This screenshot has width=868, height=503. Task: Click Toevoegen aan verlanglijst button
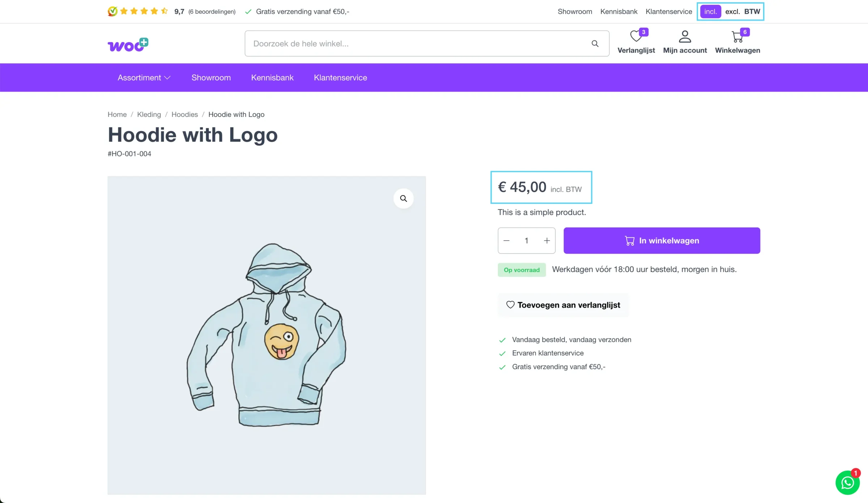pos(563,305)
